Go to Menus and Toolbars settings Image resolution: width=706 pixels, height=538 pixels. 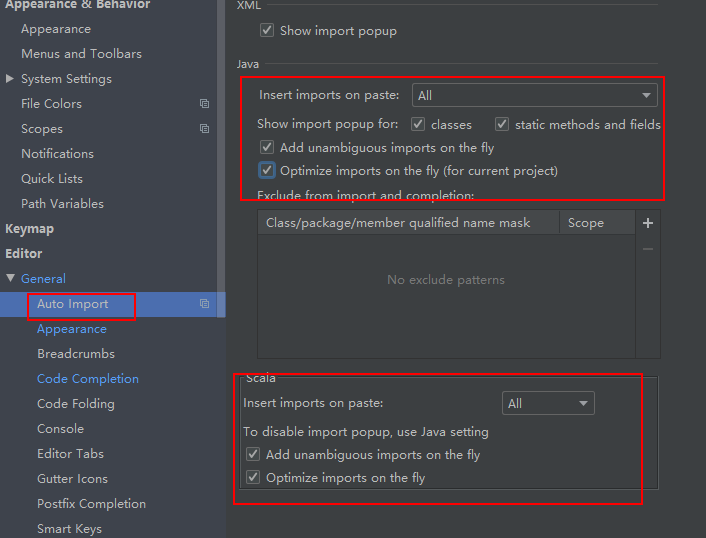point(81,54)
